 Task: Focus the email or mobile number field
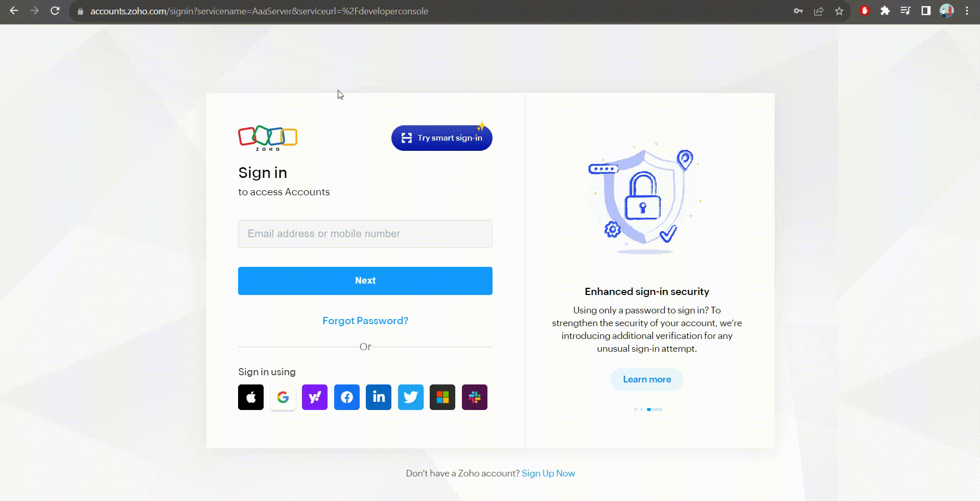click(x=365, y=234)
